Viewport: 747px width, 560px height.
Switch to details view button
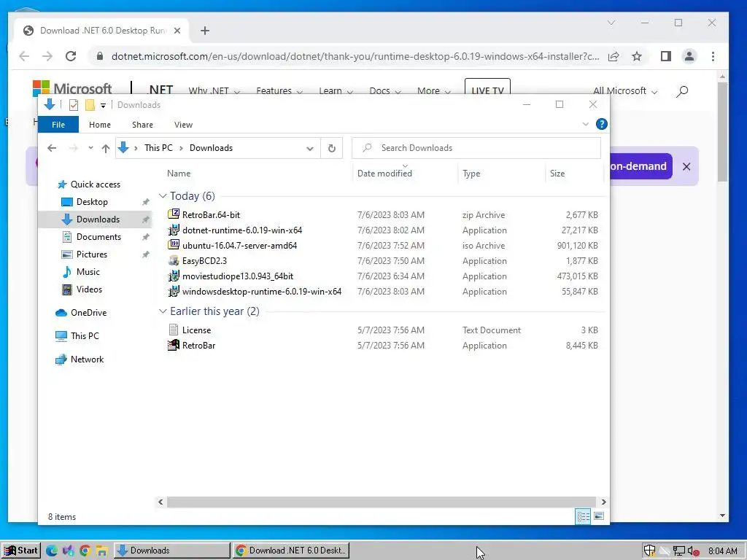[x=583, y=516]
